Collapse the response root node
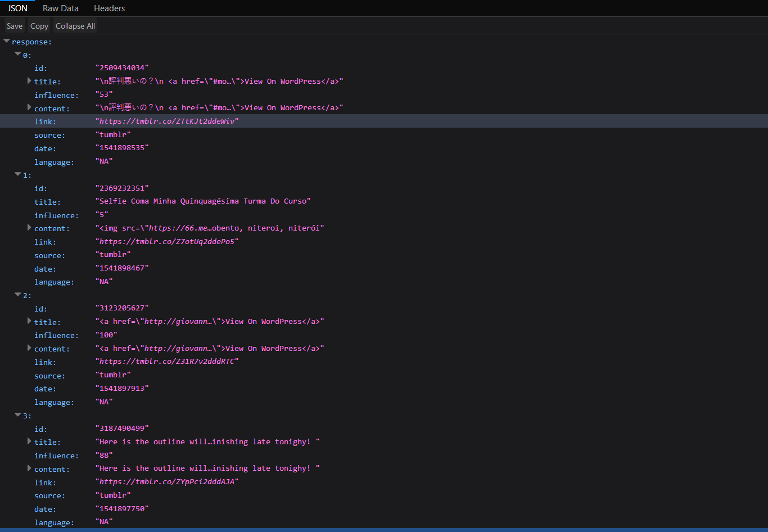The width and height of the screenshot is (768, 532). point(7,41)
